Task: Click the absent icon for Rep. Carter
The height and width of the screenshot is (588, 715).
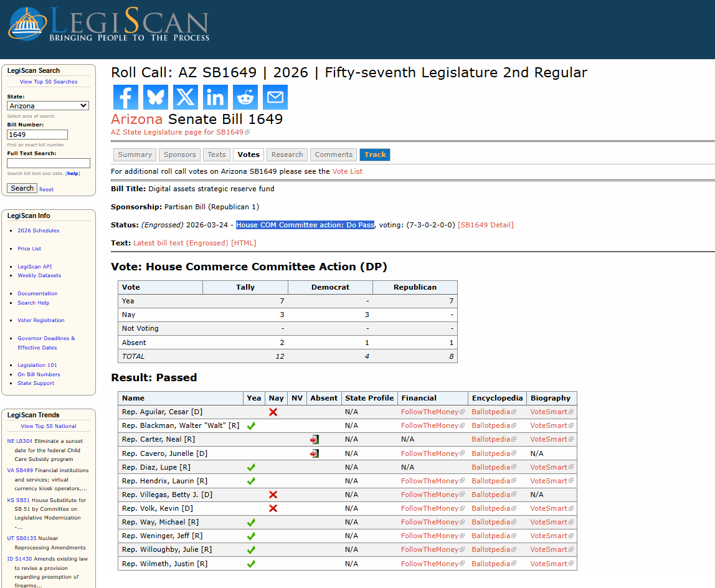Action: (315, 439)
